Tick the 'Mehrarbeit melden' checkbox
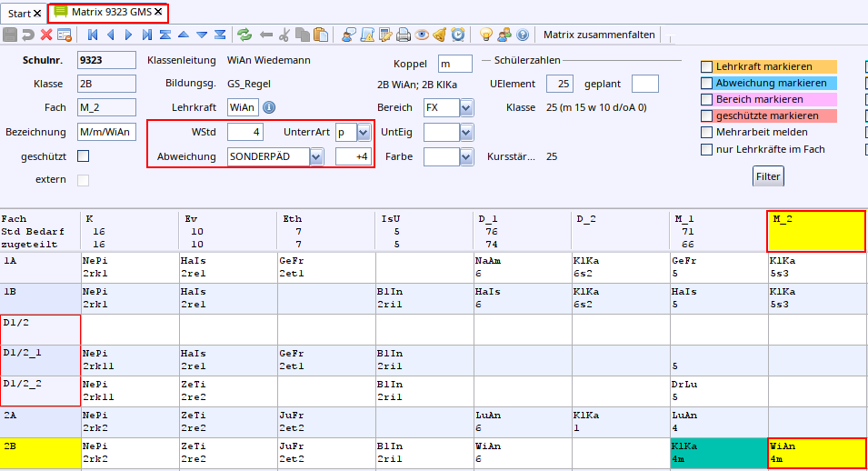The image size is (868, 471). pyautogui.click(x=707, y=133)
